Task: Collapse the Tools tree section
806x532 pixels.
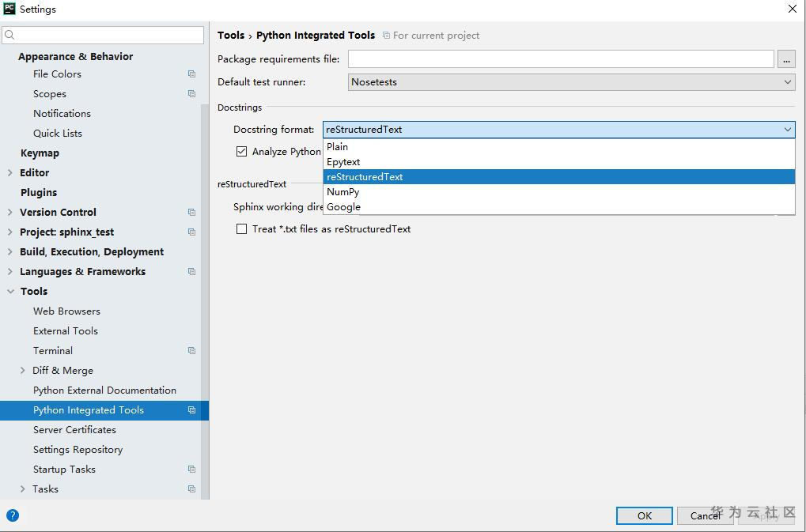Action: pos(10,292)
